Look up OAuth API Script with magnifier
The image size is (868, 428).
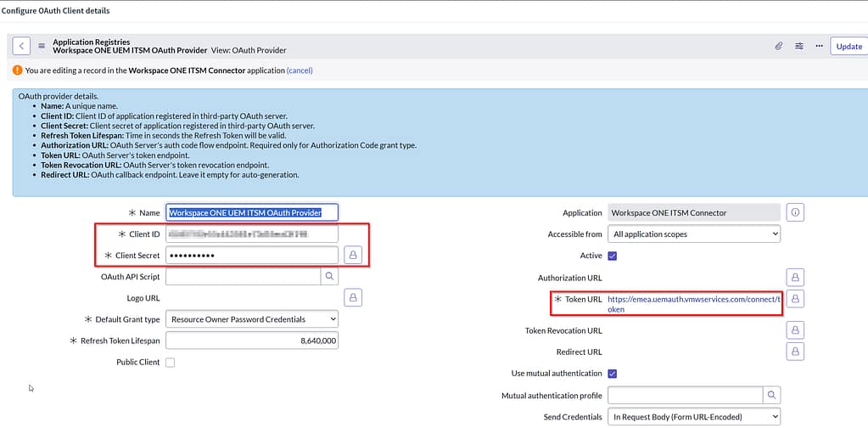pyautogui.click(x=329, y=276)
